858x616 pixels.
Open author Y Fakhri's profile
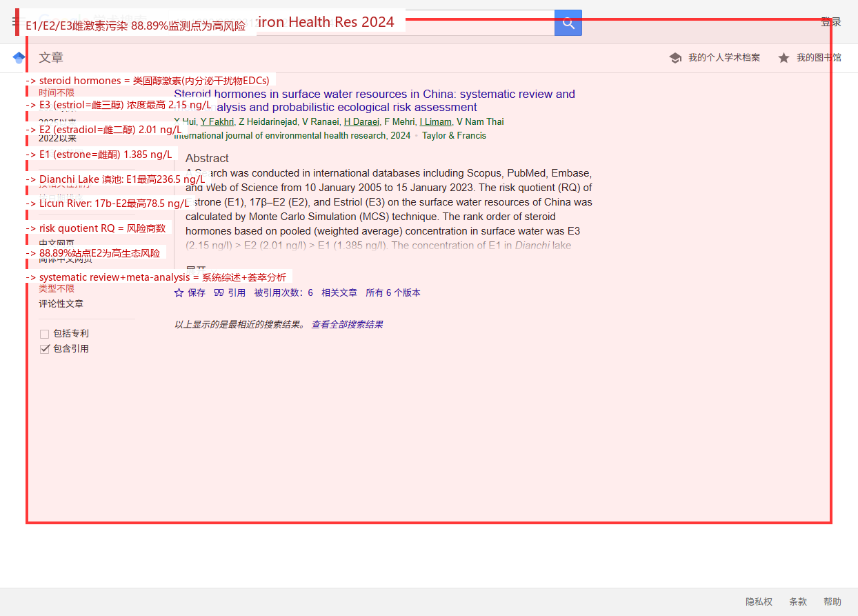217,121
